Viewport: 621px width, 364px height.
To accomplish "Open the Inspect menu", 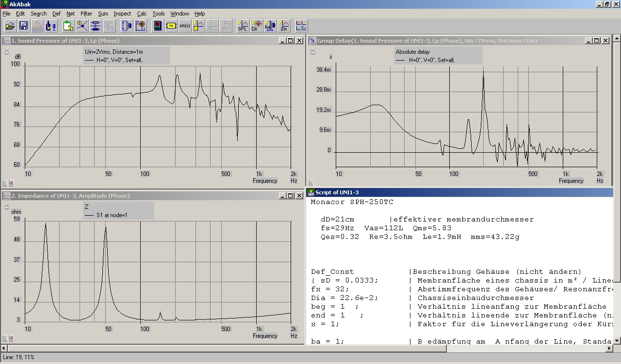I will [x=123, y=14].
